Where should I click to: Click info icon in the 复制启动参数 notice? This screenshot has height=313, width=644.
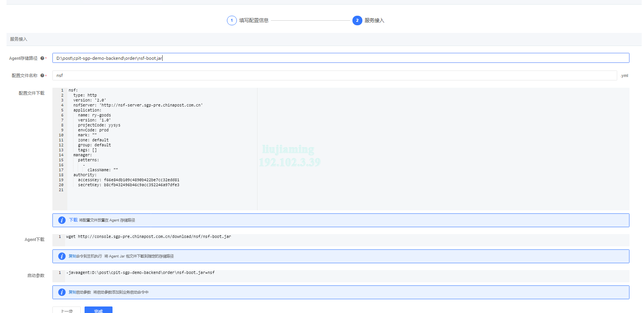(x=62, y=292)
